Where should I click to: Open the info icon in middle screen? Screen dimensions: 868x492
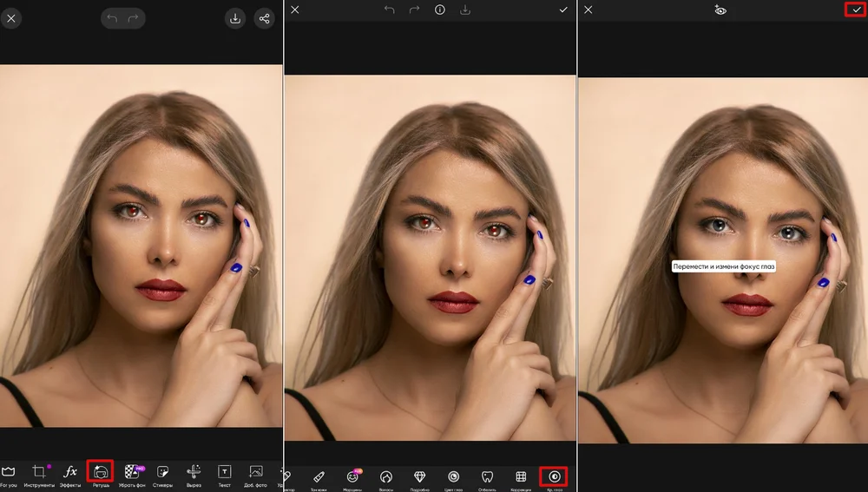pyautogui.click(x=440, y=10)
